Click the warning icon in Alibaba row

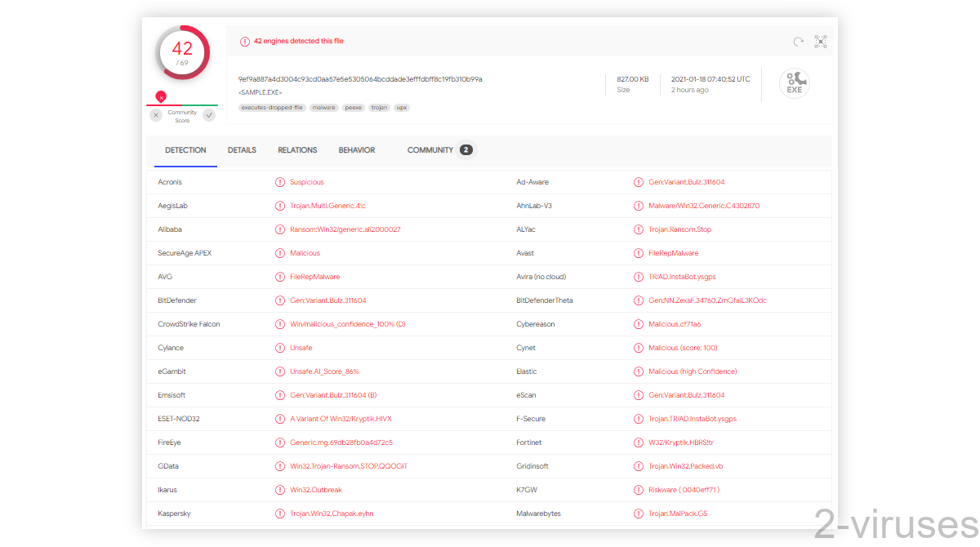[280, 229]
